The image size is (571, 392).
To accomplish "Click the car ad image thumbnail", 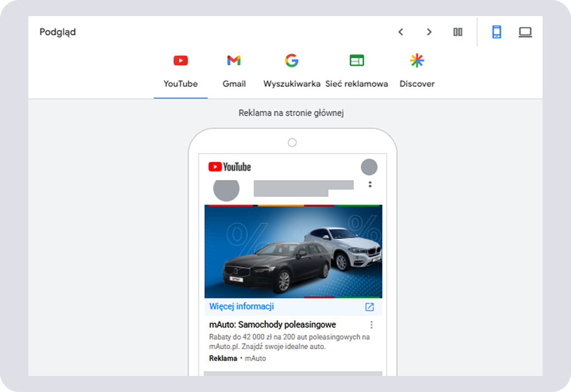I will coord(293,252).
